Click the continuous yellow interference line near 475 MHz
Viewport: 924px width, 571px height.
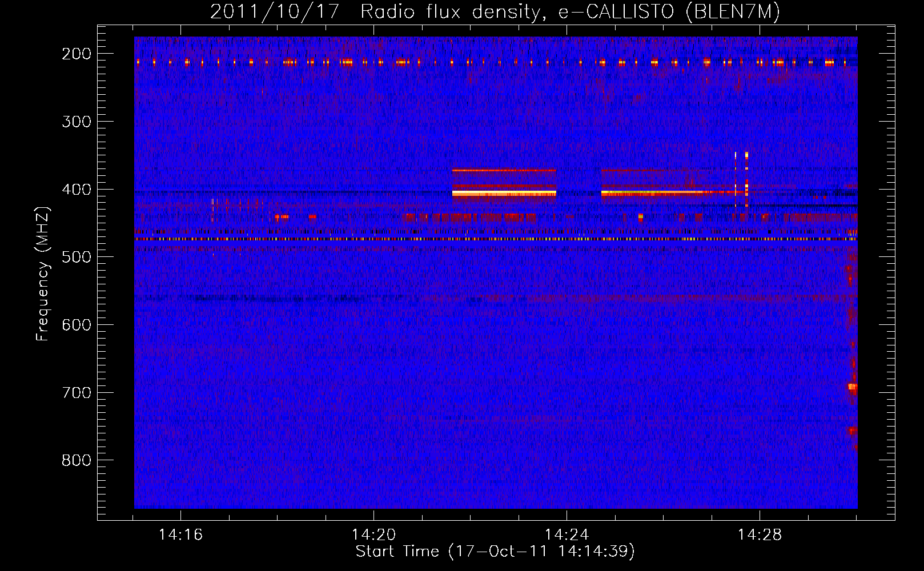click(x=496, y=239)
